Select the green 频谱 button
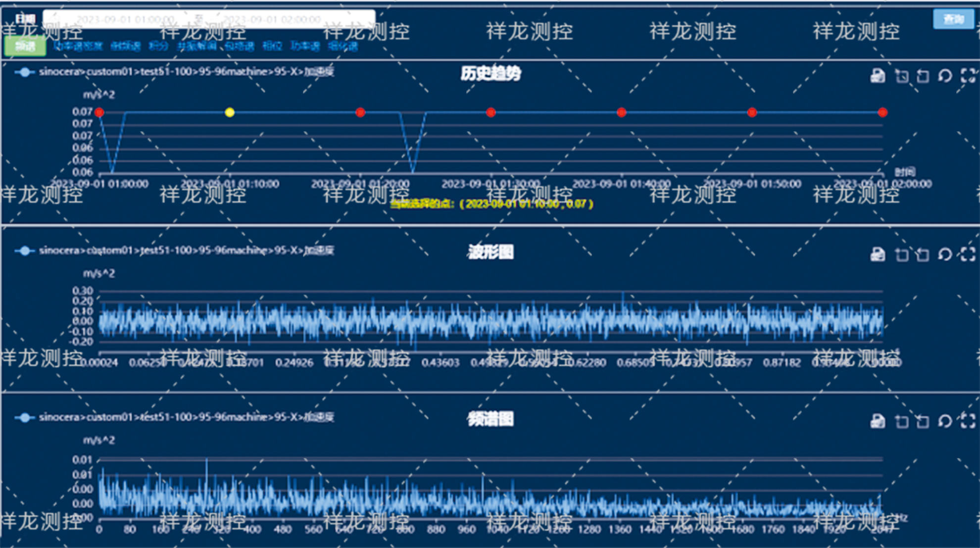 (25, 46)
